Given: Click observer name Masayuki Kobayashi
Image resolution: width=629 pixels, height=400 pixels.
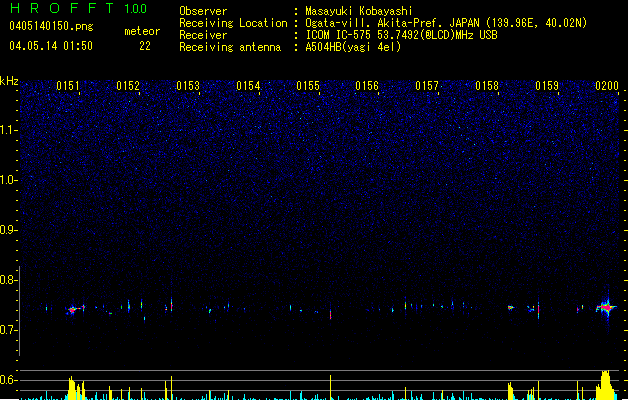Looking at the screenshot, I should [359, 11].
